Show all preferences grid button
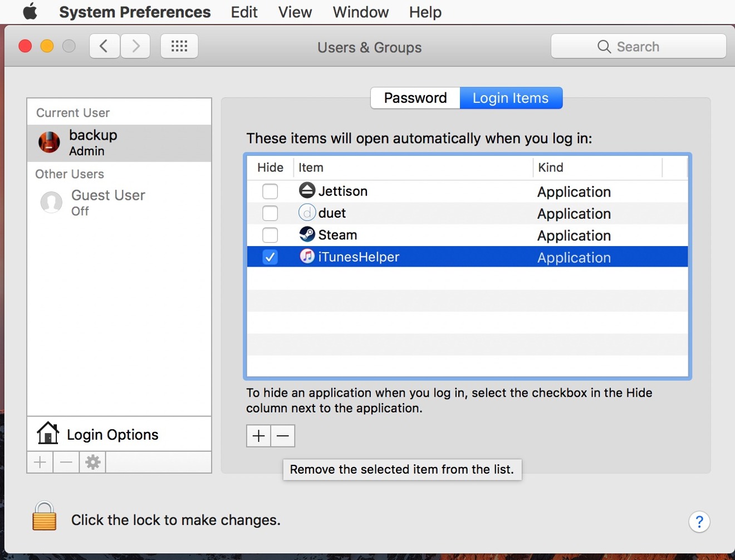Viewport: 735px width, 560px height. click(179, 46)
